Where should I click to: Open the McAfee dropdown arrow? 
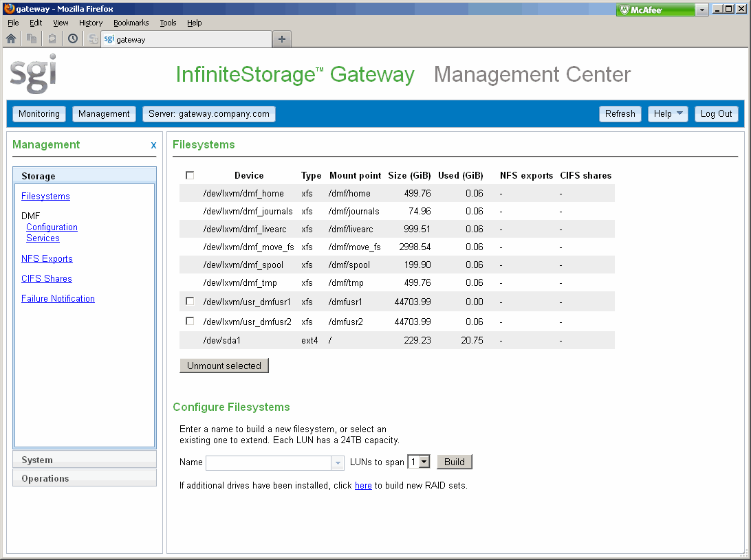[701, 10]
